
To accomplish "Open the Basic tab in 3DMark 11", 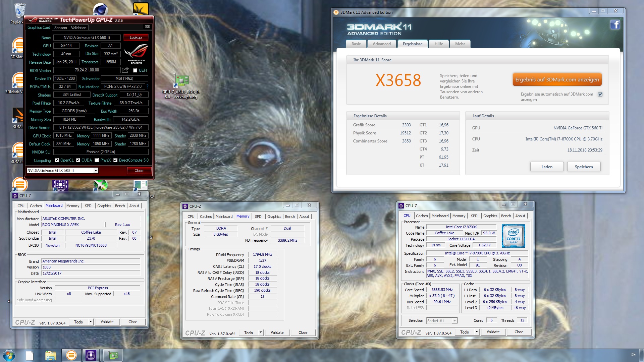I will pos(356,44).
